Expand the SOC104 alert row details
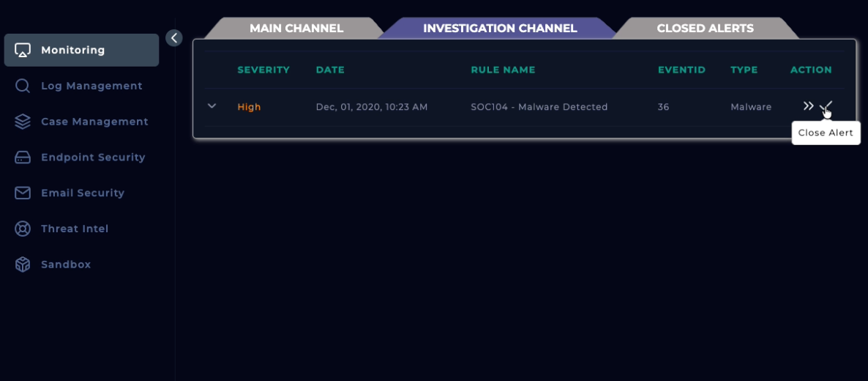The height and width of the screenshot is (381, 868). 212,106
